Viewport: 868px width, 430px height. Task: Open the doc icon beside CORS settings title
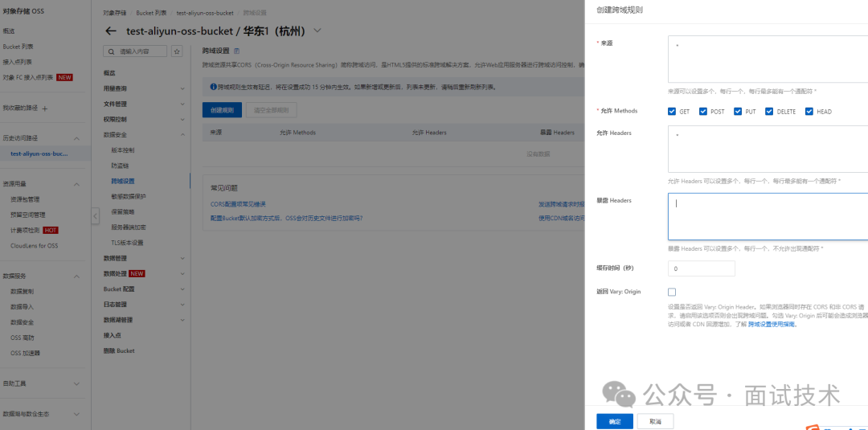pyautogui.click(x=237, y=51)
